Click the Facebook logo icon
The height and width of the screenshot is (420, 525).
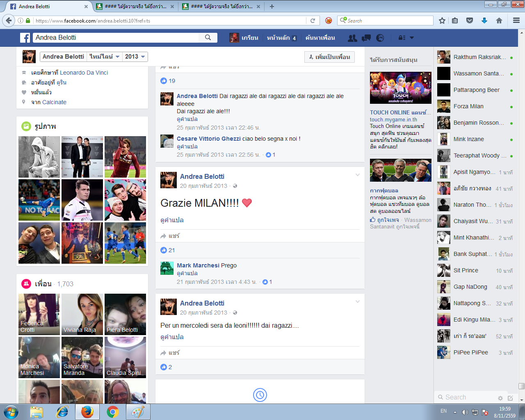click(x=25, y=38)
